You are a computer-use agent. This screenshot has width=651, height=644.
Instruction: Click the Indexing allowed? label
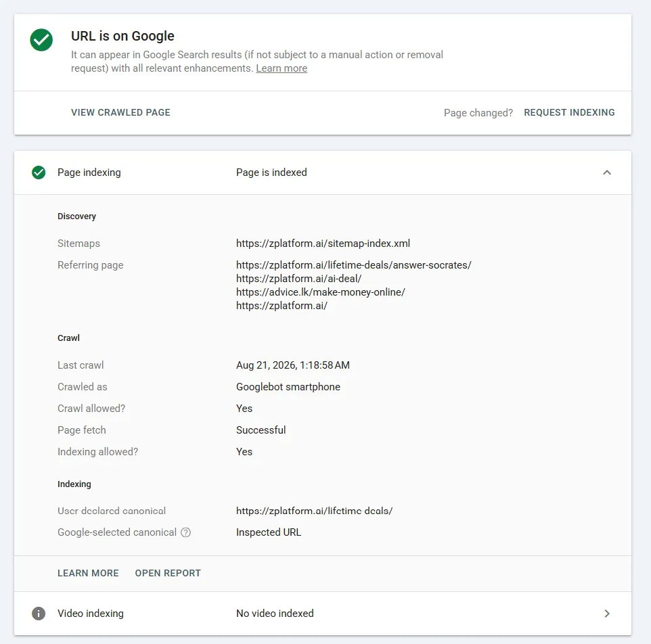point(97,451)
